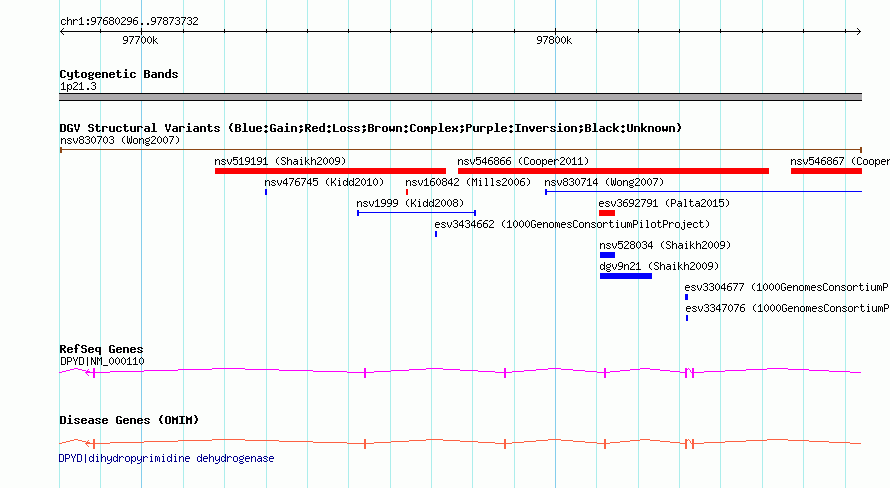This screenshot has width=890, height=488.
Task: Select the nsv546867 red bar at right edge
Action: click(826, 171)
